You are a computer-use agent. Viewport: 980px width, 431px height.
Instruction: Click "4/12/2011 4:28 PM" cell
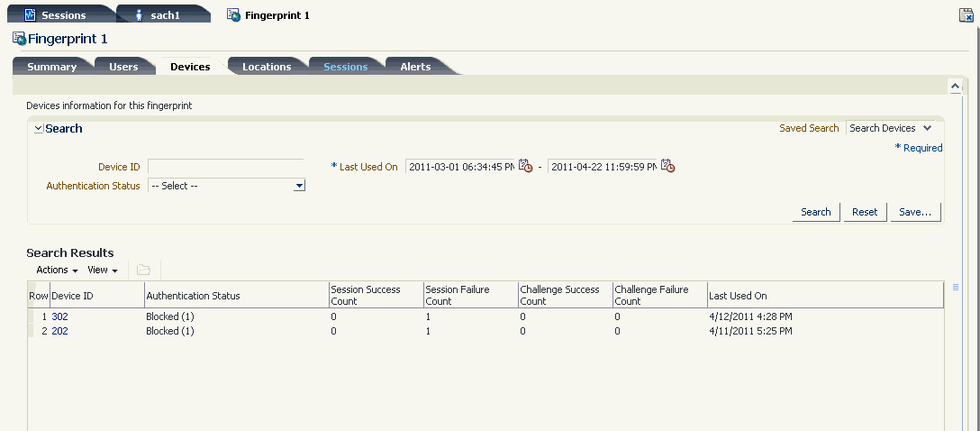[x=750, y=316]
